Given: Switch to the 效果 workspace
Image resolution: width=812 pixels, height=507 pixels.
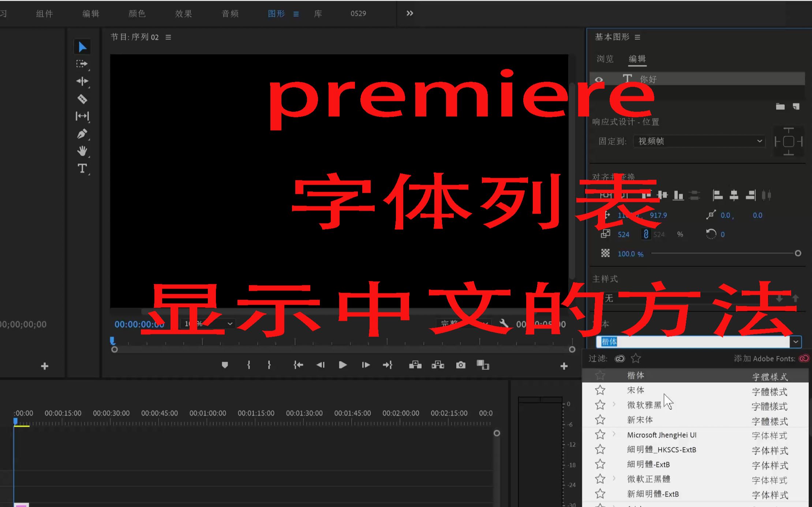Looking at the screenshot, I should [184, 14].
